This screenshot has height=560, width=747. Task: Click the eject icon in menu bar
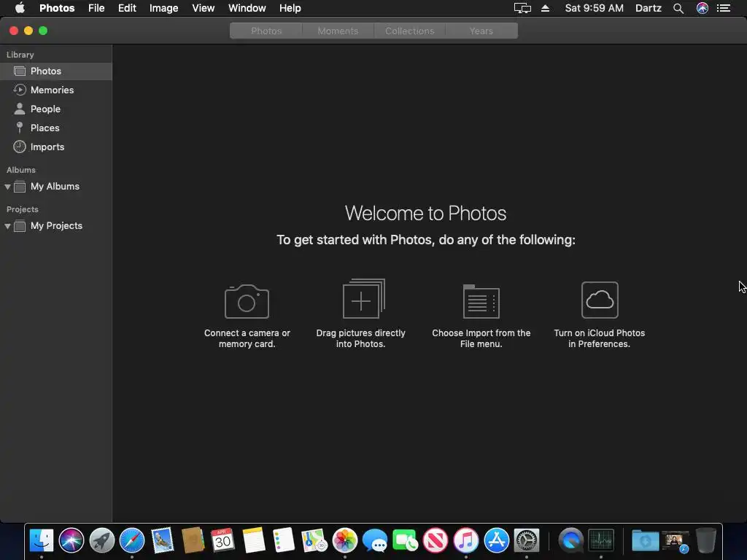coord(546,8)
